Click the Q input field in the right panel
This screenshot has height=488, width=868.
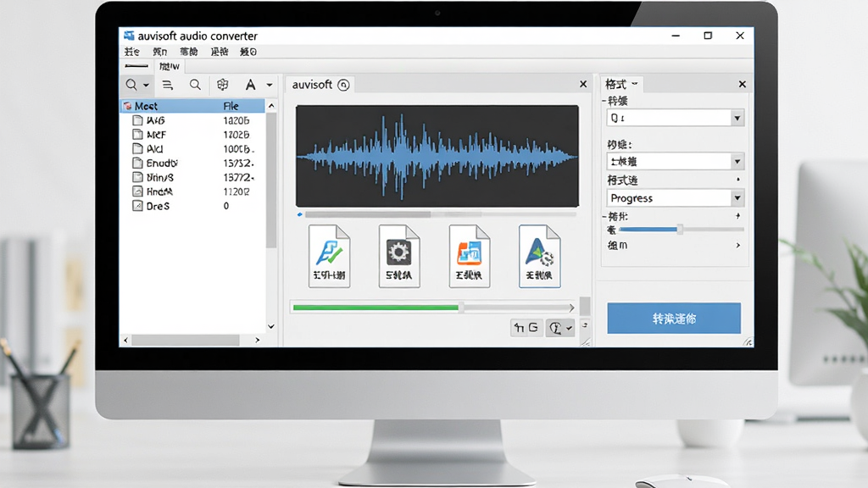pyautogui.click(x=670, y=118)
